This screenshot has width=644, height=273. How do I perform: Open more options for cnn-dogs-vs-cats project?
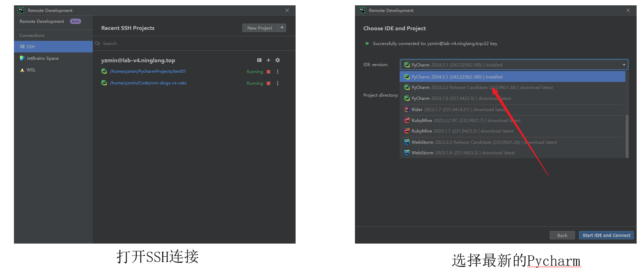278,83
